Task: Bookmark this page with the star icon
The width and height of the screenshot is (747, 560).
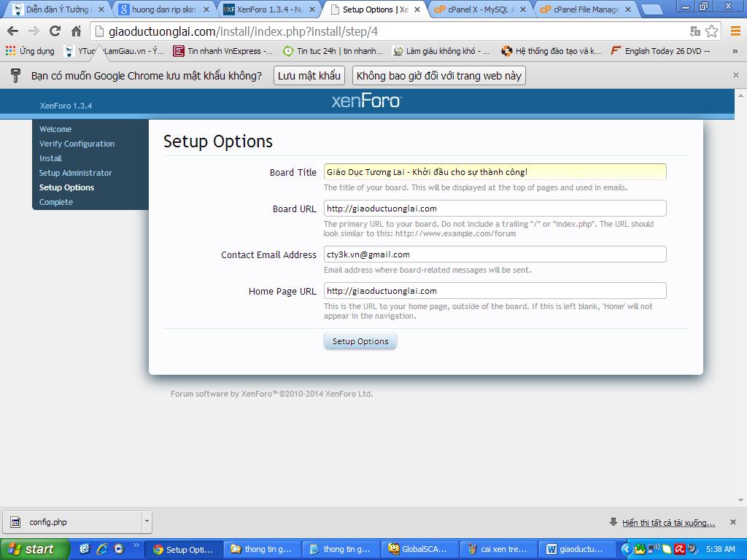Action: click(711, 31)
